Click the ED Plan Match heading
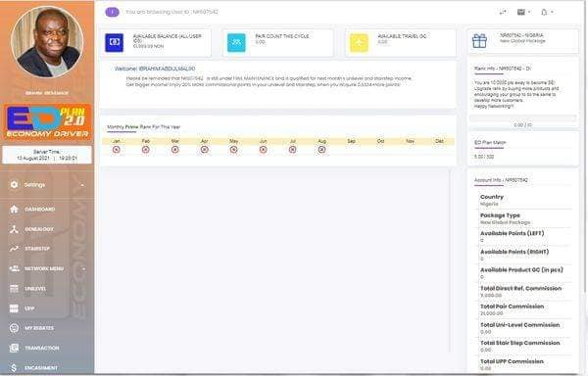 [490, 143]
